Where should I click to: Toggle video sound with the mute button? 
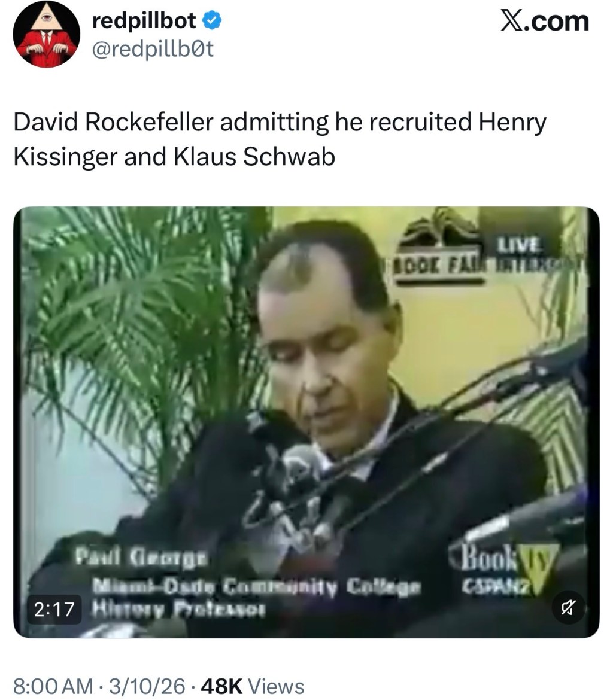[x=569, y=607]
